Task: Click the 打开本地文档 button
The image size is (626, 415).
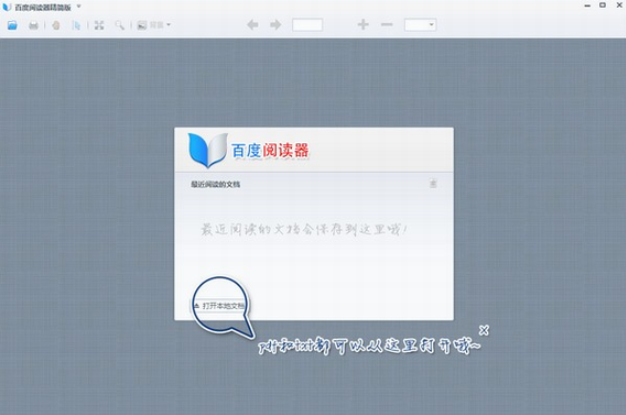Action: [x=218, y=305]
